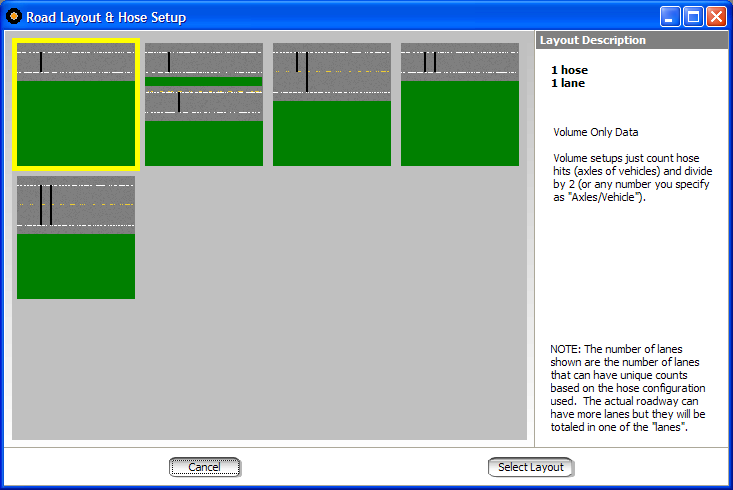Image resolution: width=733 pixels, height=490 pixels.
Task: Pick the layout with one short and one long hose
Action: pyautogui.click(x=332, y=104)
